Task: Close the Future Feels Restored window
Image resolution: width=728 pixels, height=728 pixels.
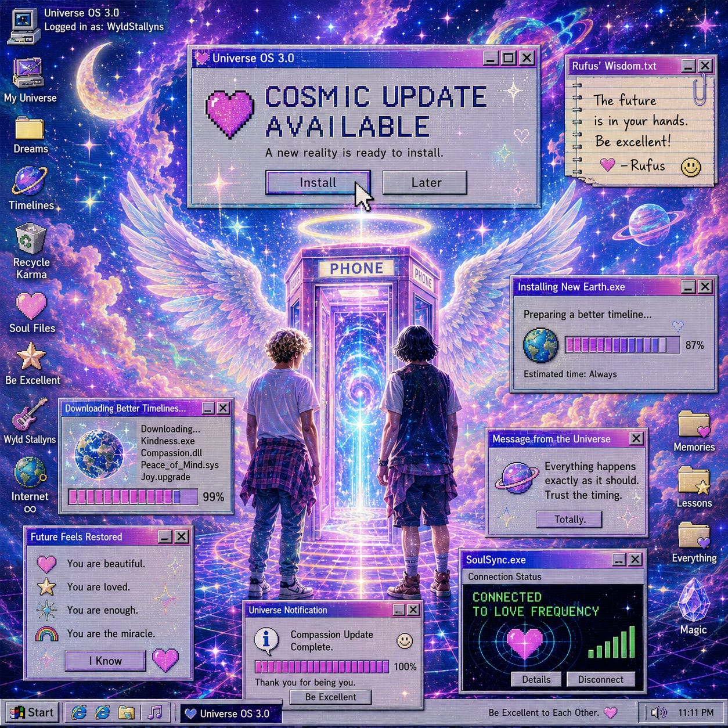Action: point(182,536)
